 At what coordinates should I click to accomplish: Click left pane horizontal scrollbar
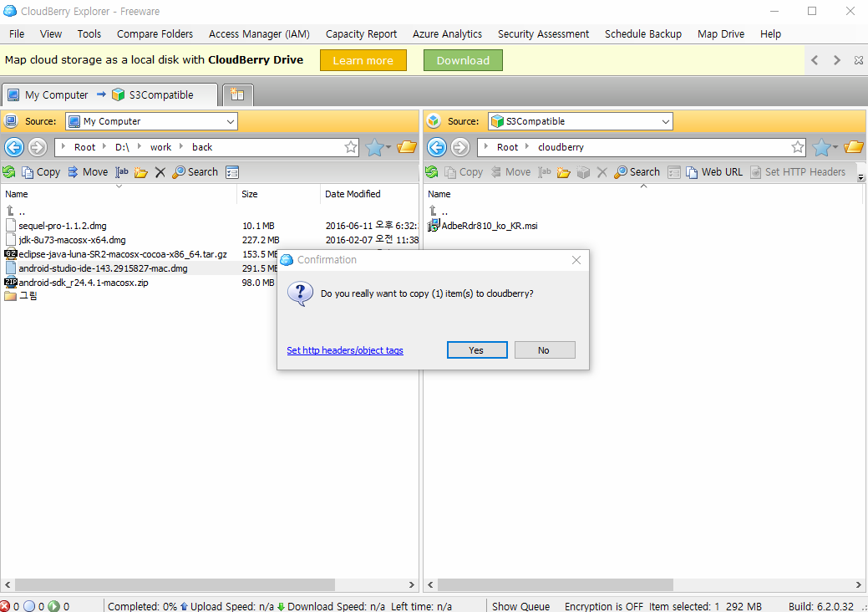(175, 584)
